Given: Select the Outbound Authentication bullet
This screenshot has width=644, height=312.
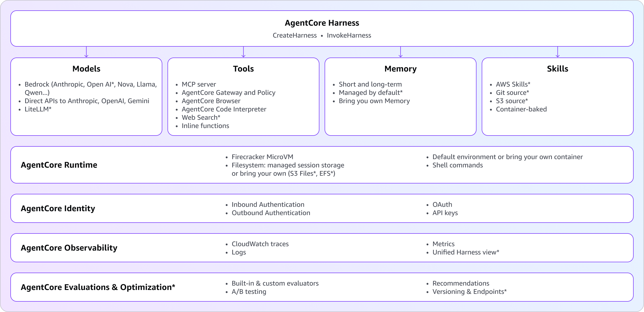Looking at the screenshot, I should (271, 213).
